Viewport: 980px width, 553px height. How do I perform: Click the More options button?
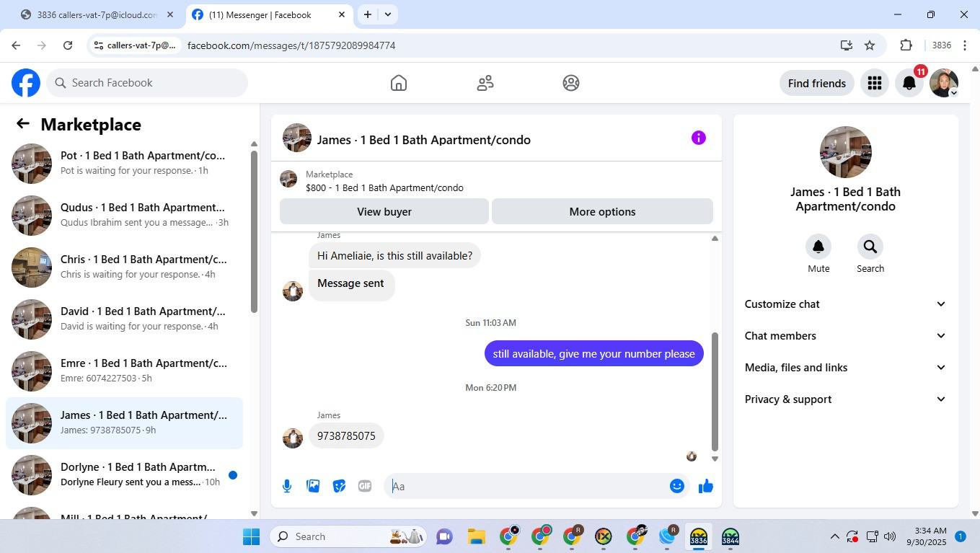coord(602,212)
